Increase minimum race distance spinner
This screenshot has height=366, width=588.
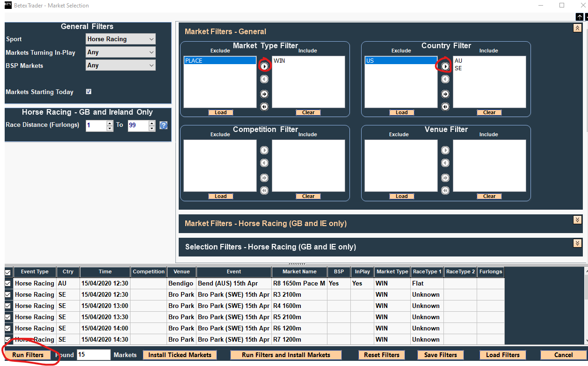(x=110, y=123)
